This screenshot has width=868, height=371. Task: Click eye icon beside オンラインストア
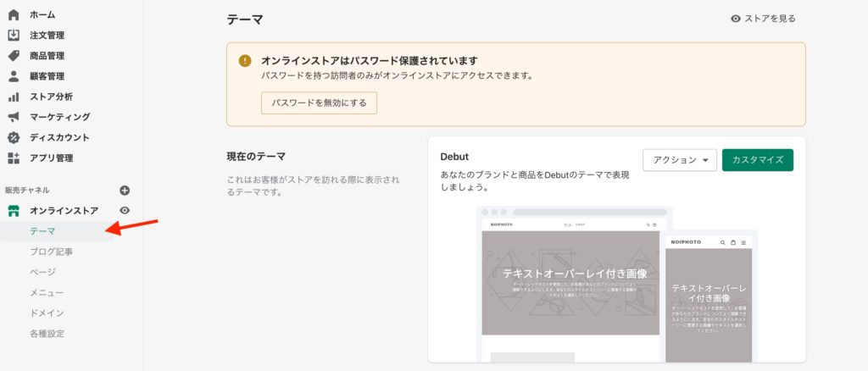tap(125, 210)
